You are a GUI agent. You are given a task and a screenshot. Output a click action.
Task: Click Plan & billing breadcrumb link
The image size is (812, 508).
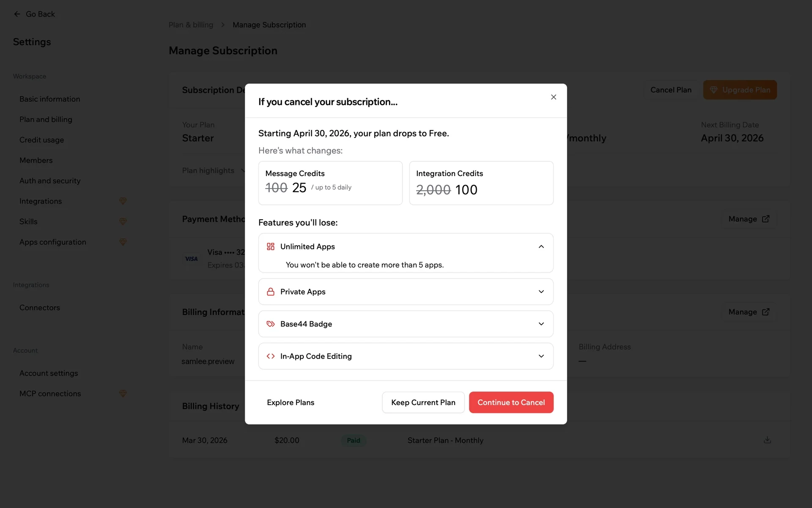191,25
